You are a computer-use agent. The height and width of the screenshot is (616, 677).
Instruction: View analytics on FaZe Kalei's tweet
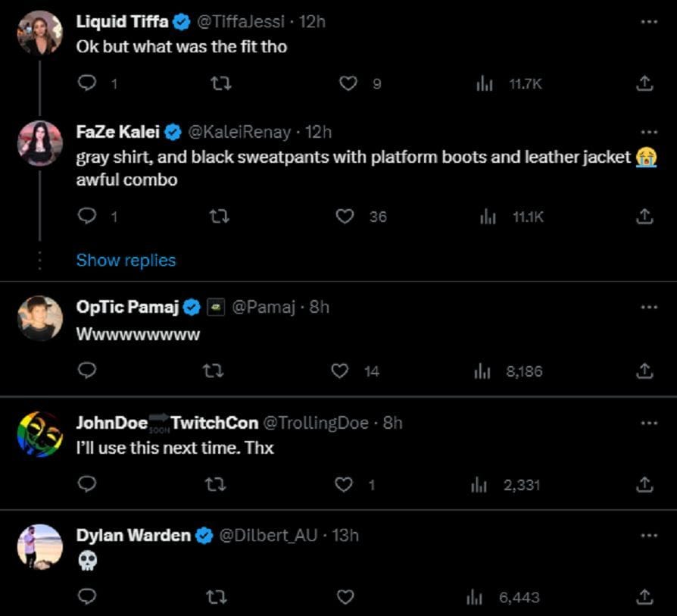(x=488, y=217)
